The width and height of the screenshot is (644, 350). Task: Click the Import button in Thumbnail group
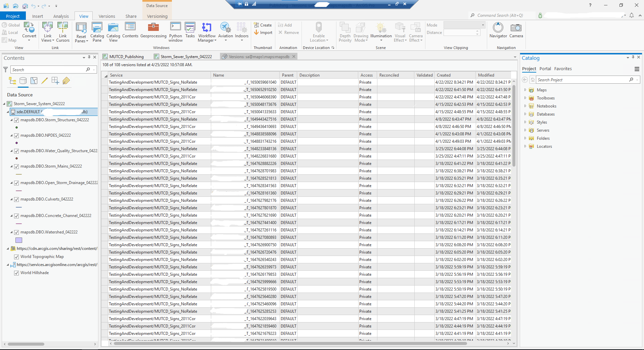click(x=264, y=32)
